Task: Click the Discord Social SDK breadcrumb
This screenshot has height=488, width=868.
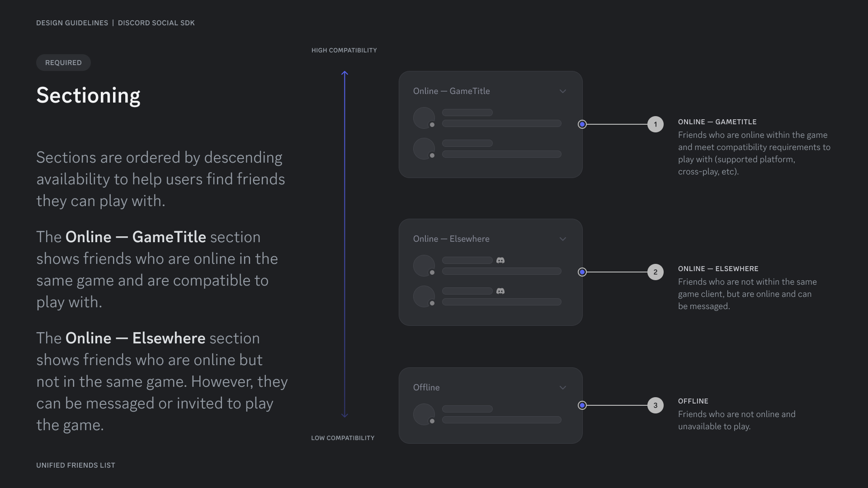Action: (x=156, y=23)
